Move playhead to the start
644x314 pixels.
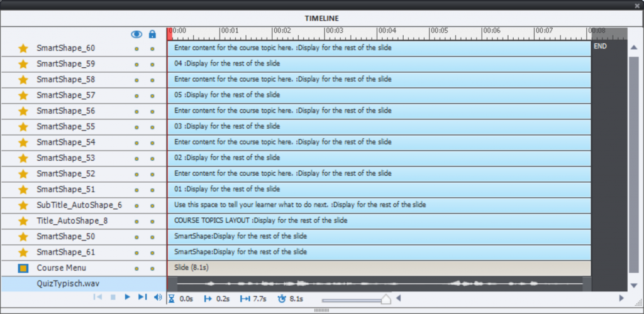click(98, 297)
